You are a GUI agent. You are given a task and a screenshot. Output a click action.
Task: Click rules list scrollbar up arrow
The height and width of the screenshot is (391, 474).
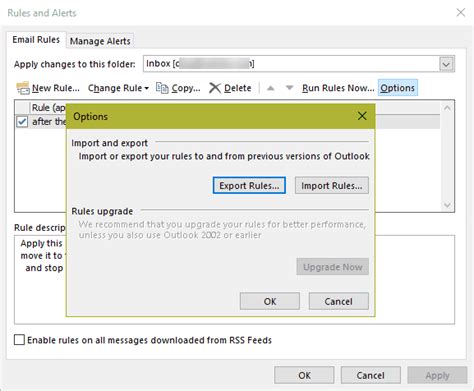447,108
